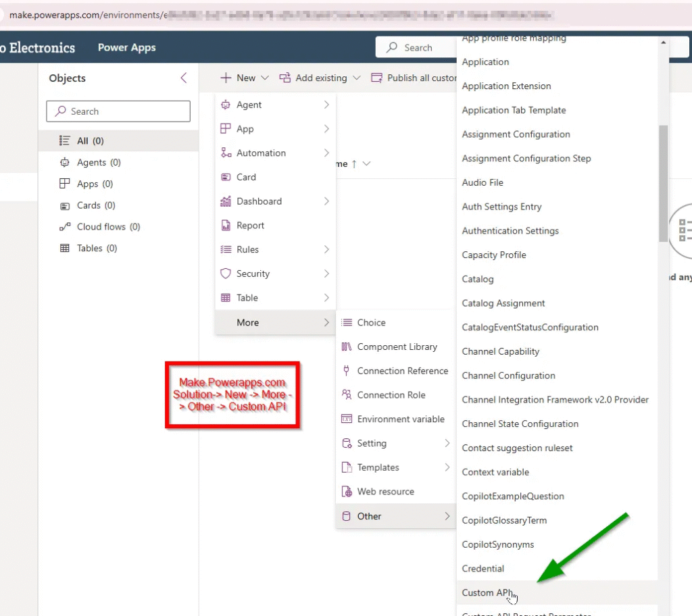Click the Card icon in the New menu

(x=226, y=177)
